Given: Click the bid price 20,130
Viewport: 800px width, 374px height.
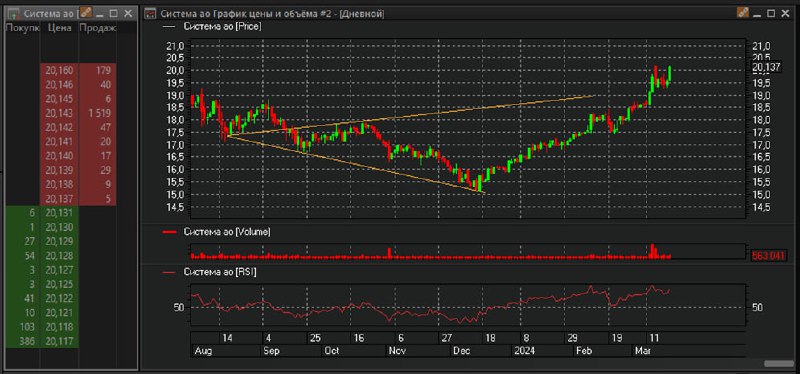Looking at the screenshot, I should (59, 227).
